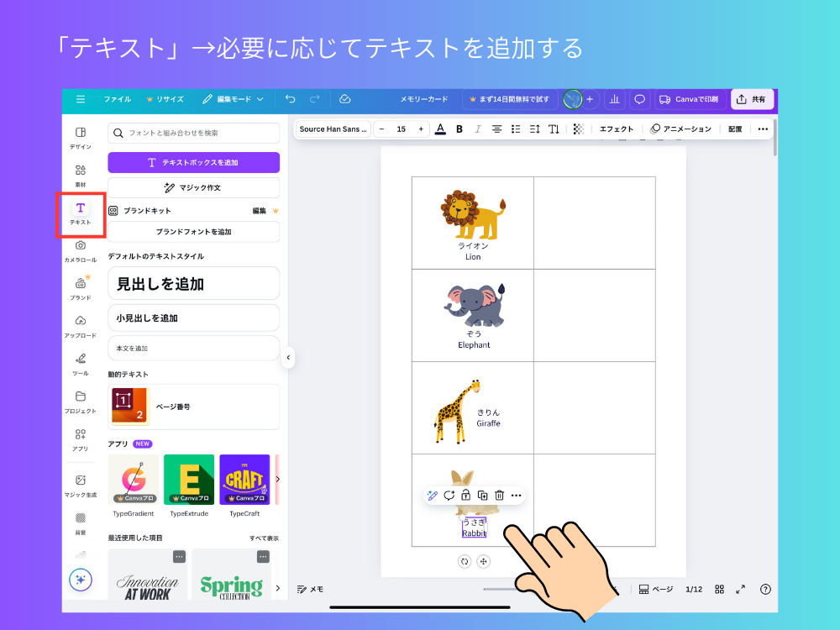
Task: Toggle italic formatting
Action: click(x=477, y=129)
